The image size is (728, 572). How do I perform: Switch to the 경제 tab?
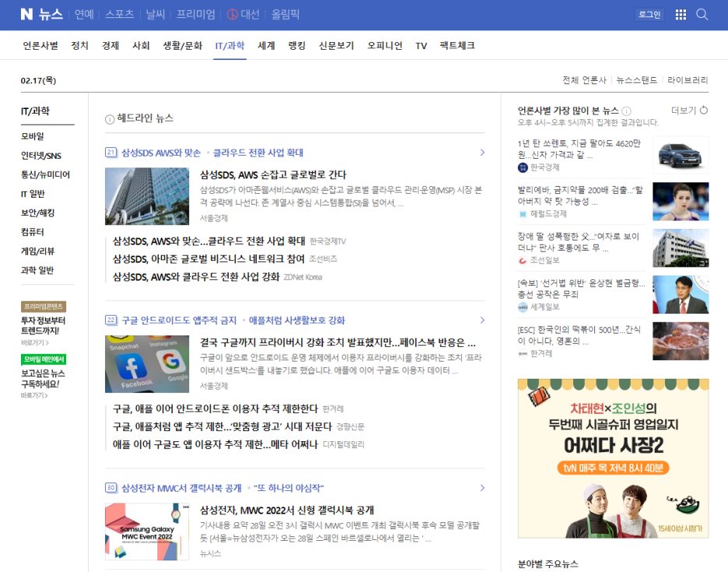click(110, 46)
